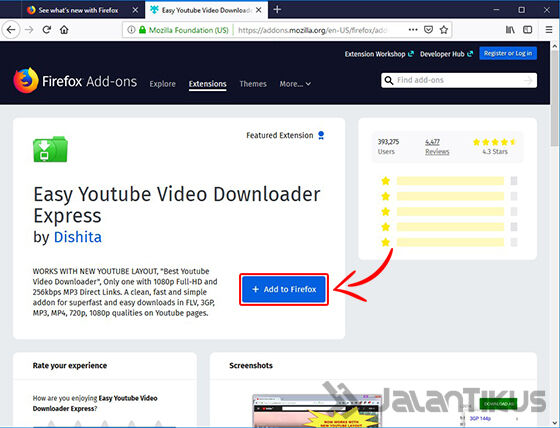Click the URL address bar
Screen dimensions: 560x428
tap(312, 30)
